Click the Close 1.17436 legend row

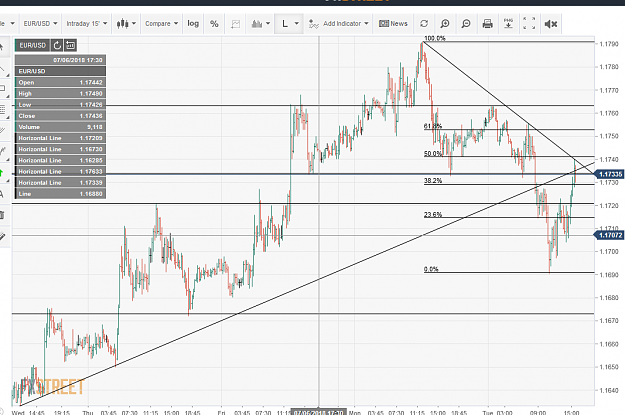click(61, 116)
